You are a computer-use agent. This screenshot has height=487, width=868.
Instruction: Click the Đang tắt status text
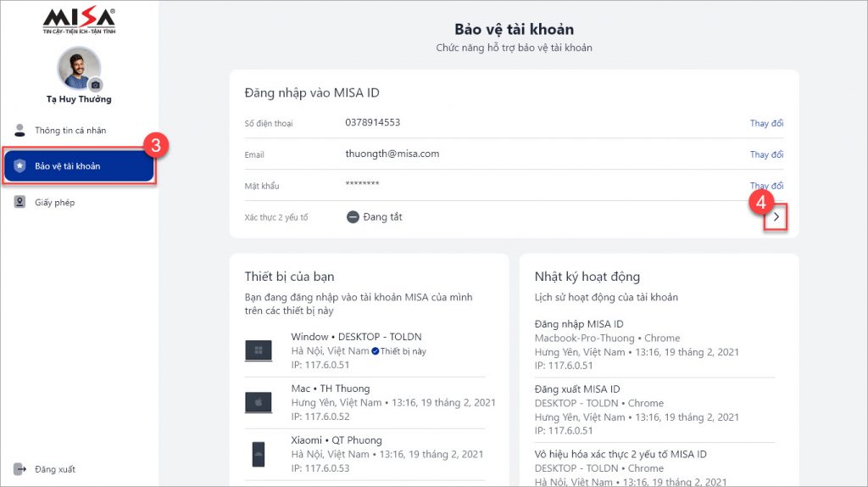(382, 217)
